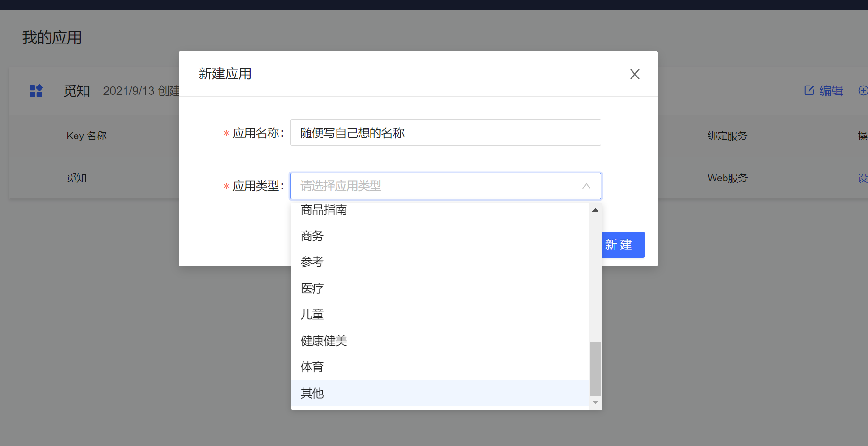Click the dropdown scrollbar down arrow
868x446 pixels.
(595, 403)
